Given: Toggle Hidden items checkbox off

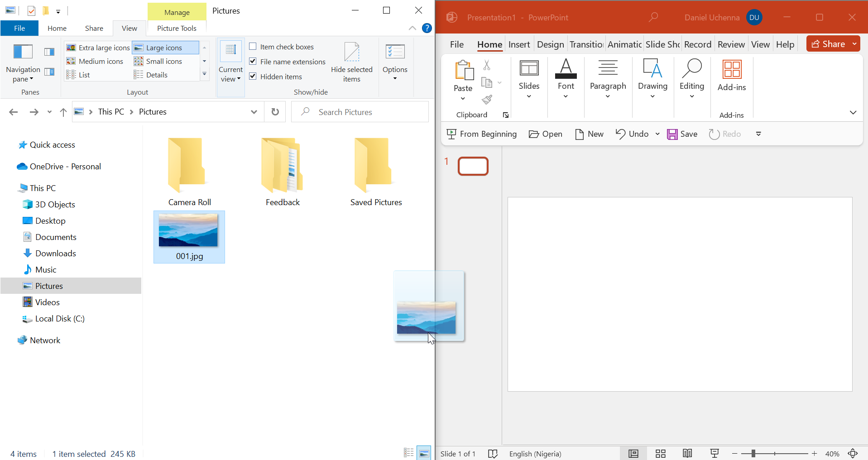Looking at the screenshot, I should click(253, 77).
